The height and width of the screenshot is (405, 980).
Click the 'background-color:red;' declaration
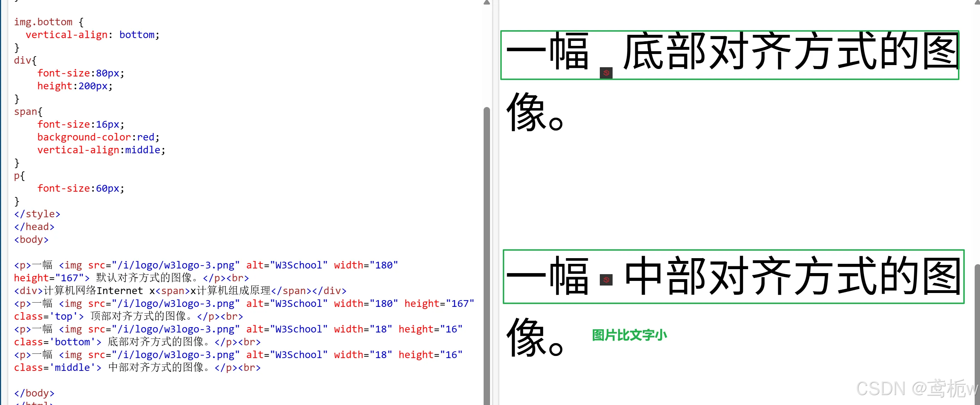[98, 137]
